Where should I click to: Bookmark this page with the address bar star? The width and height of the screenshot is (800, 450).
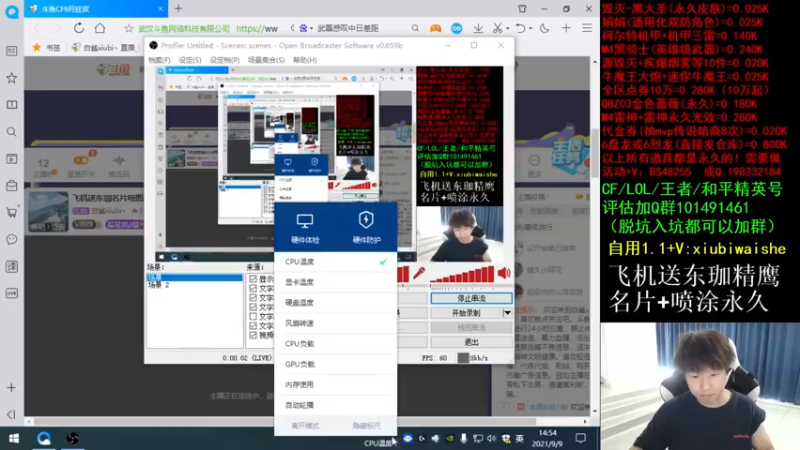(129, 29)
